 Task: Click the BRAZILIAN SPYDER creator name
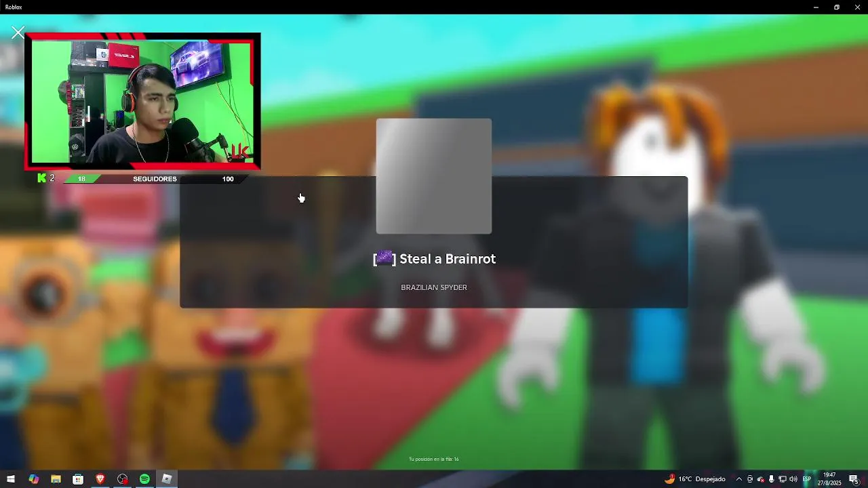click(x=434, y=287)
